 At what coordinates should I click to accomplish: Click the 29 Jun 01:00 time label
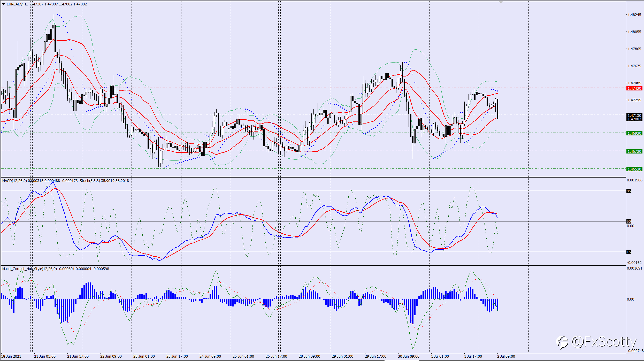[x=342, y=356]
